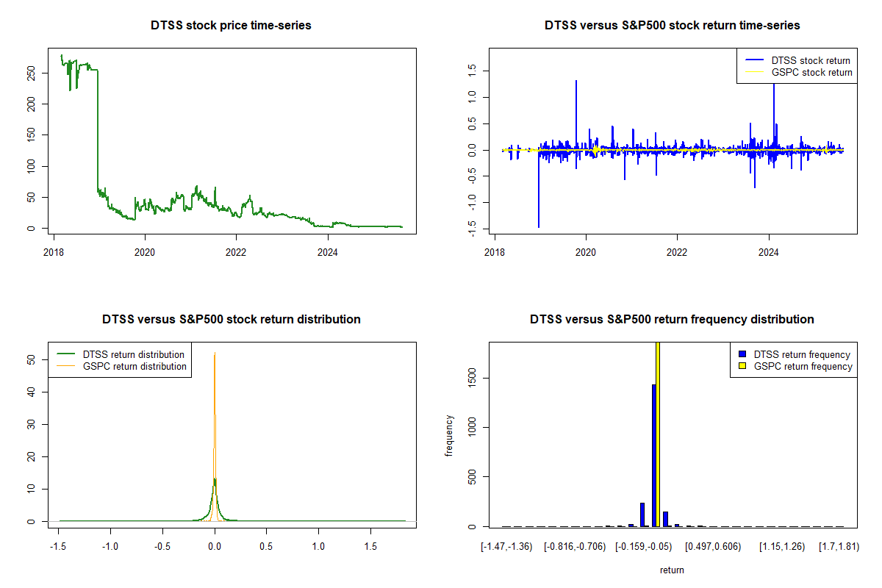Image resolution: width=882 pixels, height=588 pixels.
Task: Click the 'DTSS stock price time-series' title
Action: pyautogui.click(x=231, y=26)
